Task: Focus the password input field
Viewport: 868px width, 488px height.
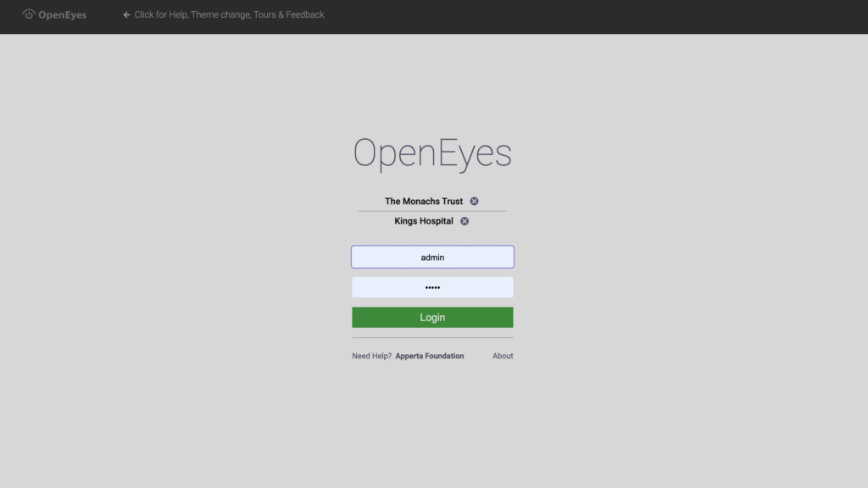Action: pyautogui.click(x=432, y=287)
